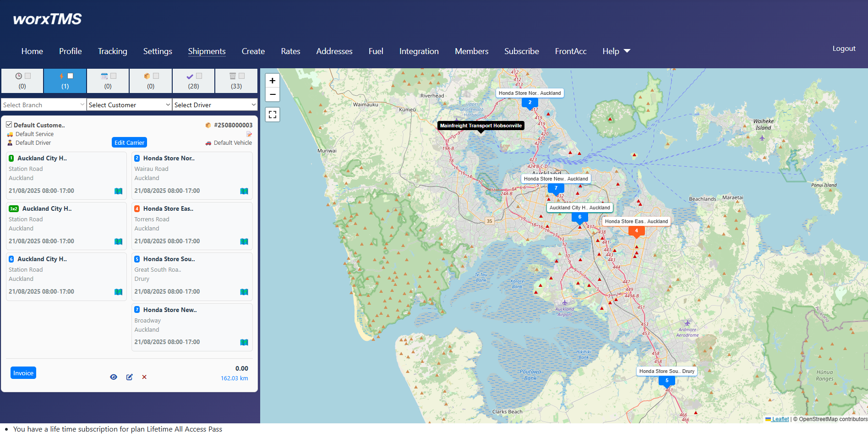The height and width of the screenshot is (438, 868).
Task: Click the purple checkmark completed filter icon
Action: coord(190,76)
